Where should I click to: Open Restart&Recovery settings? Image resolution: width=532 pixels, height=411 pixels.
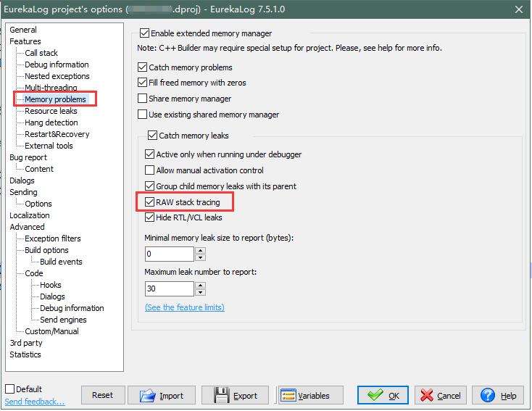click(57, 134)
